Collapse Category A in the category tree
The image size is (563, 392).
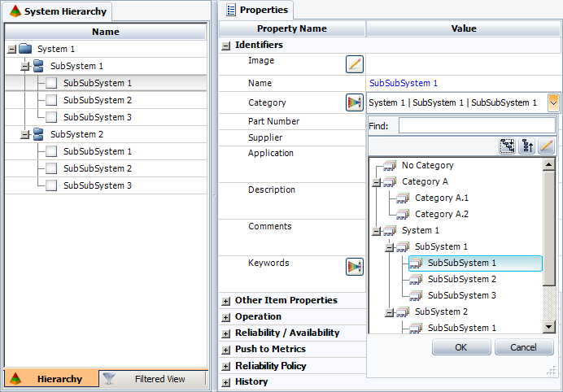[377, 182]
